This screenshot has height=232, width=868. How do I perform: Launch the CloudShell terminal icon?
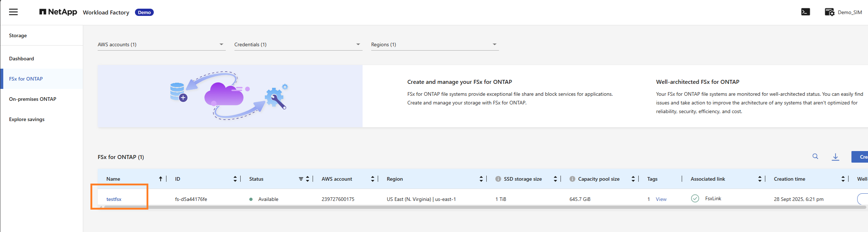[x=805, y=12]
